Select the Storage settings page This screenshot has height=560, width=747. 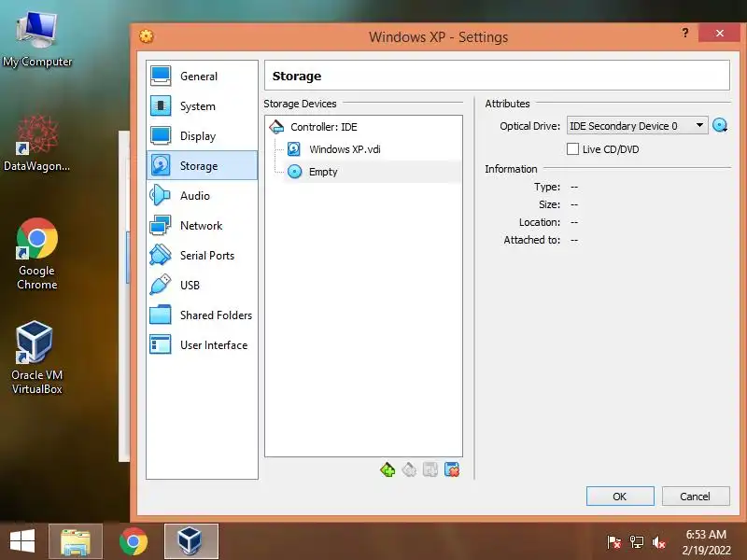click(x=202, y=166)
